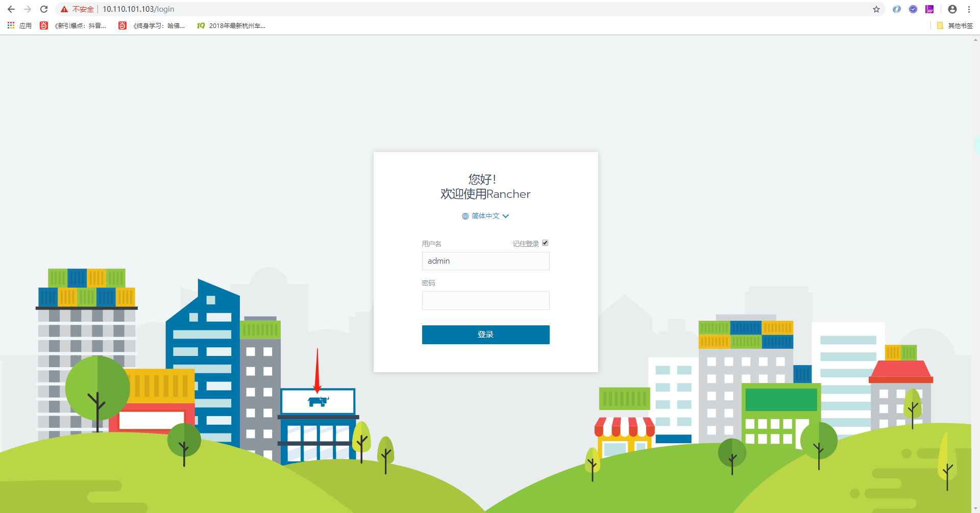Open the 不安全 site security warning

(78, 9)
